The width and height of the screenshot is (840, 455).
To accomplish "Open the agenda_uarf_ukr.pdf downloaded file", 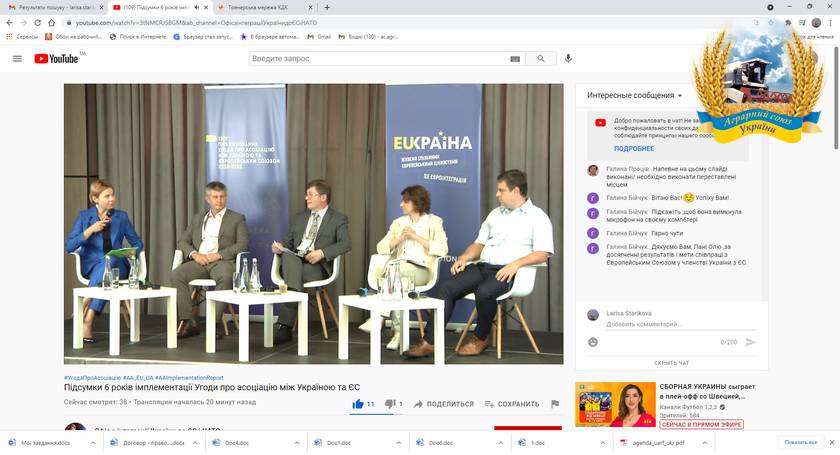I will click(658, 443).
